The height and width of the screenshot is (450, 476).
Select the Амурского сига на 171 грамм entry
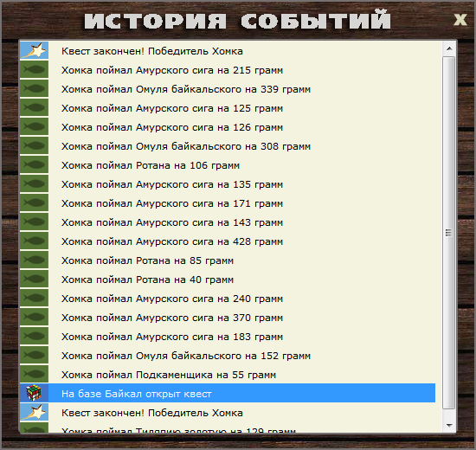pyautogui.click(x=228, y=203)
